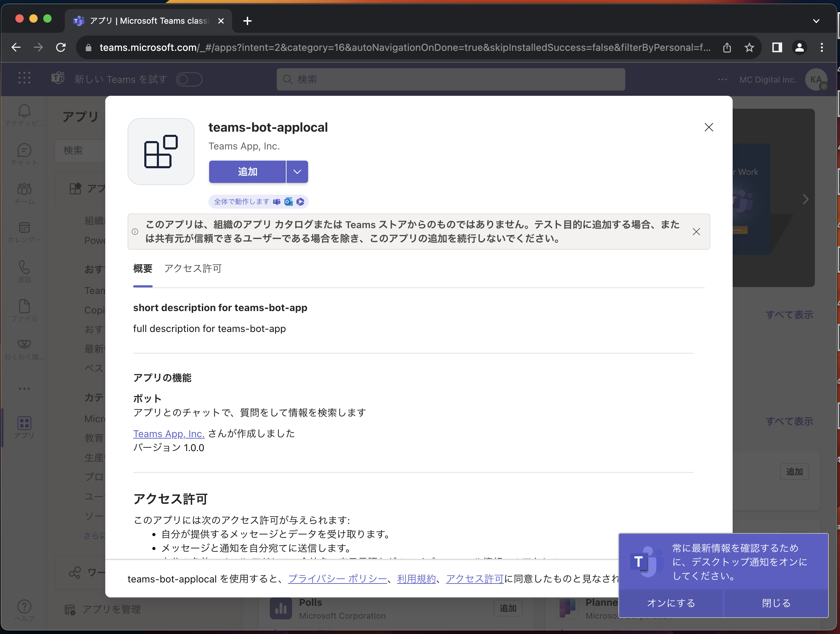Screen dimensions: 840x634
Task: Select the アプリ icon in sidebar
Action: 24,427
